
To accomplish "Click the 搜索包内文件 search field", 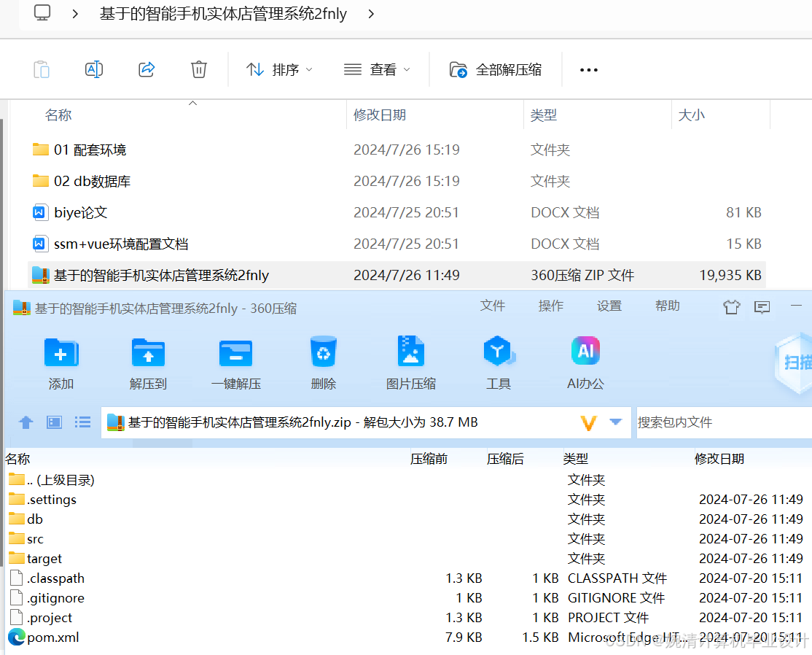I will [x=724, y=422].
